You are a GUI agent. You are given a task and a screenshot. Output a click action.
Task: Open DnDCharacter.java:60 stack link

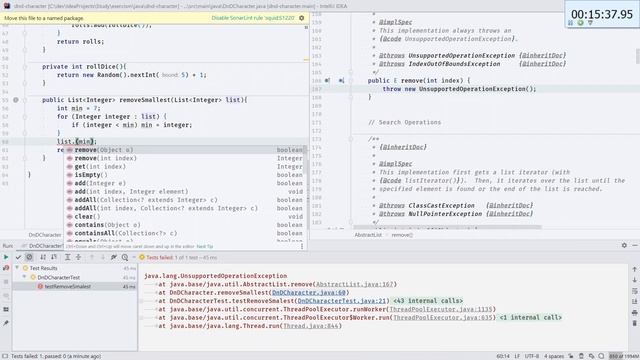(309, 293)
